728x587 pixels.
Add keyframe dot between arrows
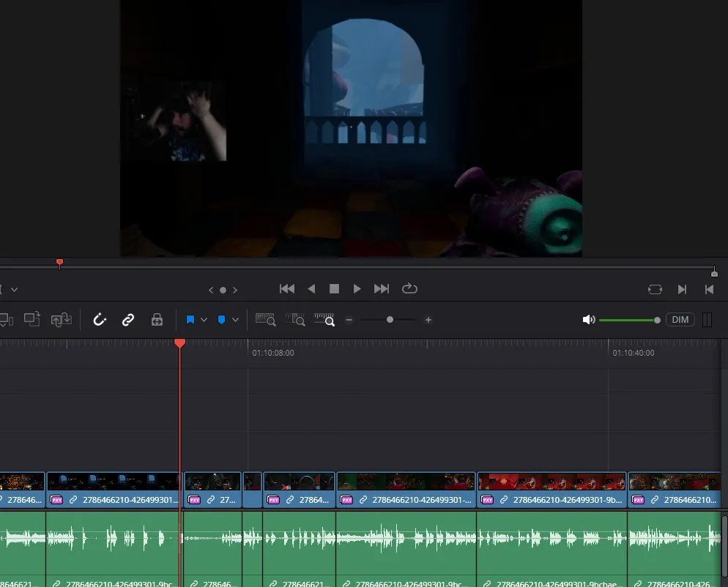(223, 290)
